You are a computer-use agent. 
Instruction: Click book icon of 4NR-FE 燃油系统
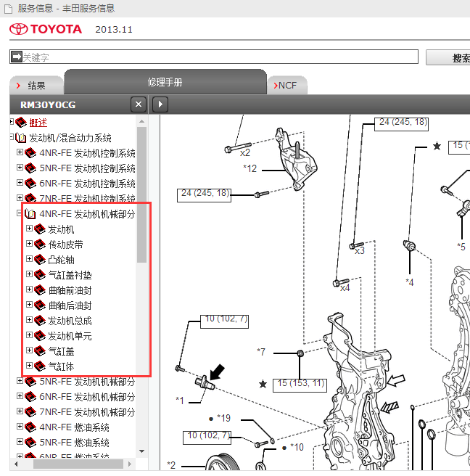[x=30, y=427]
